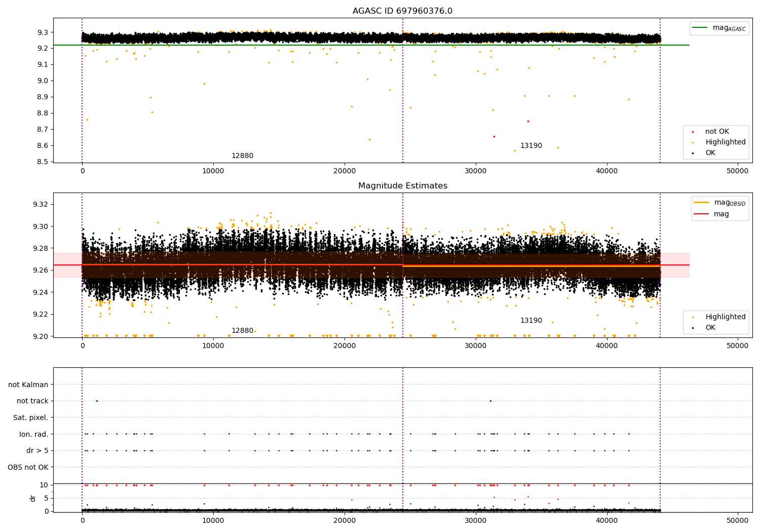Click the 'OBS not OK' row label

click(x=28, y=467)
